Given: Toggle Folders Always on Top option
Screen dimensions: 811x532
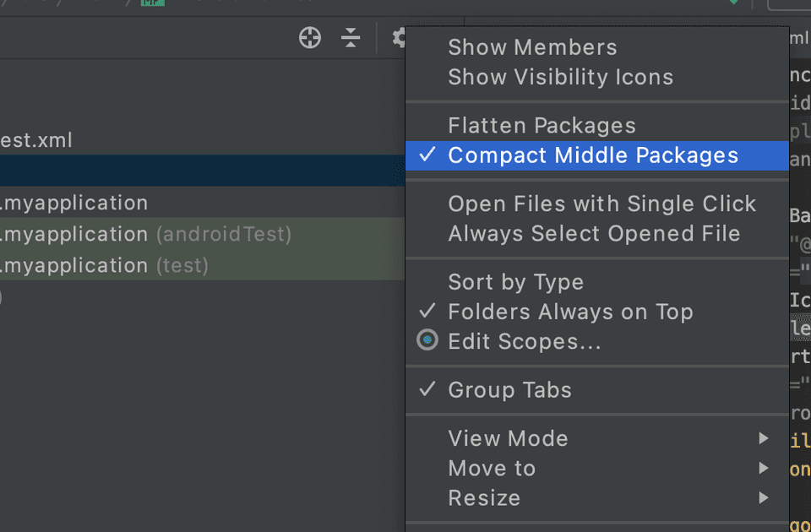Looking at the screenshot, I should click(x=569, y=312).
